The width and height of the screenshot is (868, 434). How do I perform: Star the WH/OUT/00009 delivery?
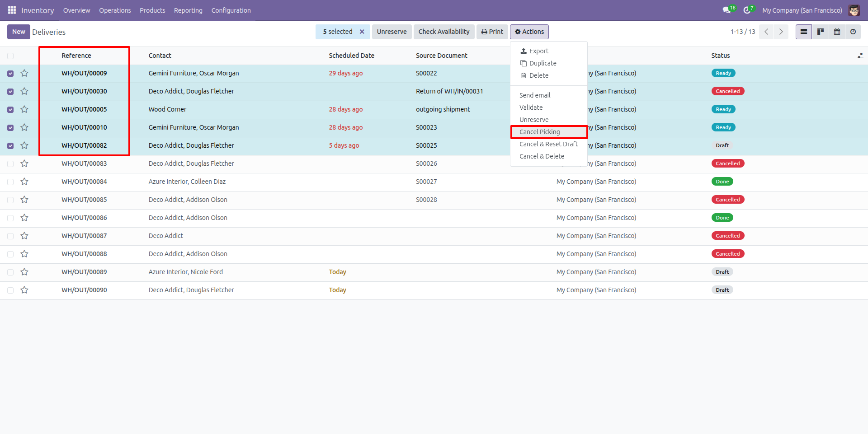coord(24,73)
